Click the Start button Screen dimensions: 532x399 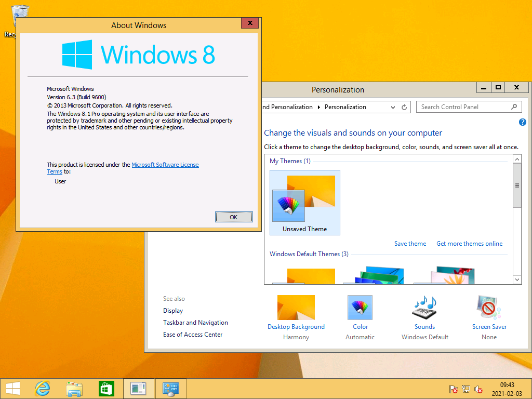click(13, 389)
